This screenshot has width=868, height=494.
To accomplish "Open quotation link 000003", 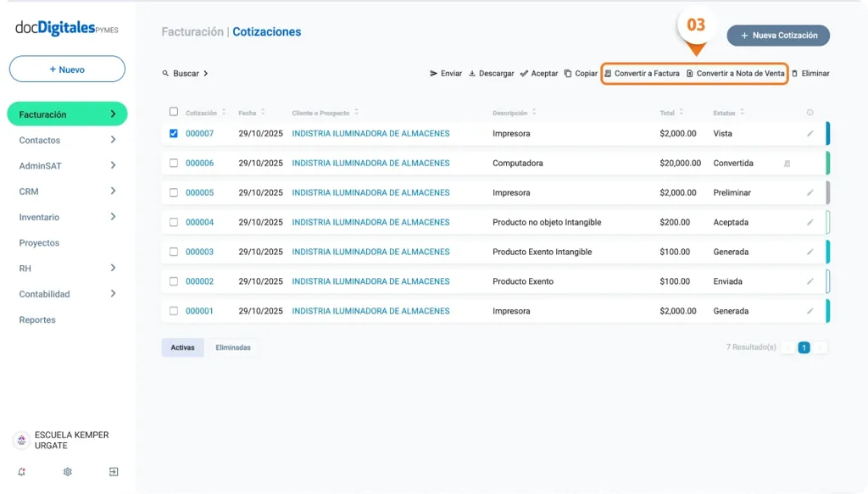I will point(199,252).
